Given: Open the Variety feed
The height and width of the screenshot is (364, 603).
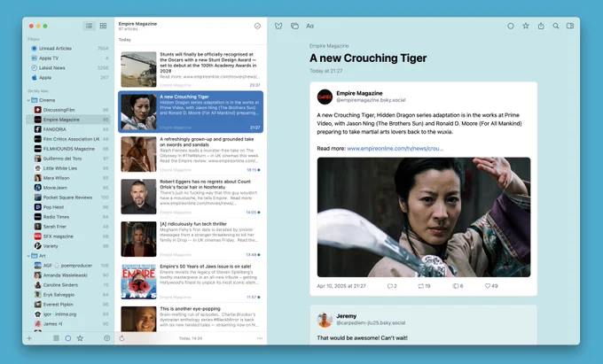Looking at the screenshot, I should coord(68,246).
